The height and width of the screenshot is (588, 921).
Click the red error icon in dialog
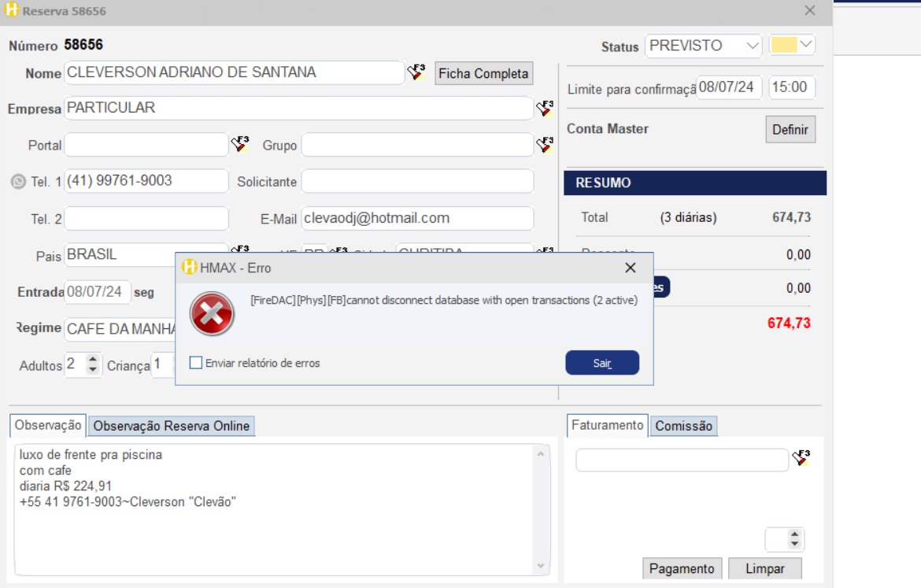[213, 313]
